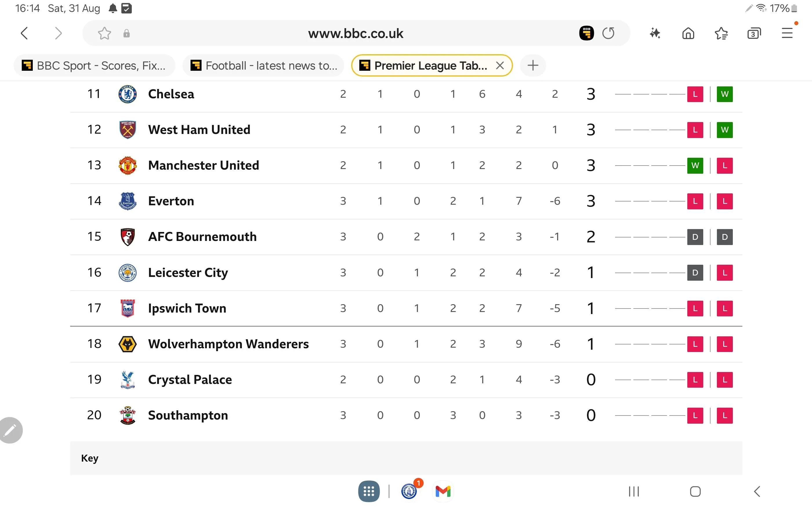This screenshot has width=812, height=508.
Task: Open the Manchester United team link
Action: [x=203, y=165]
